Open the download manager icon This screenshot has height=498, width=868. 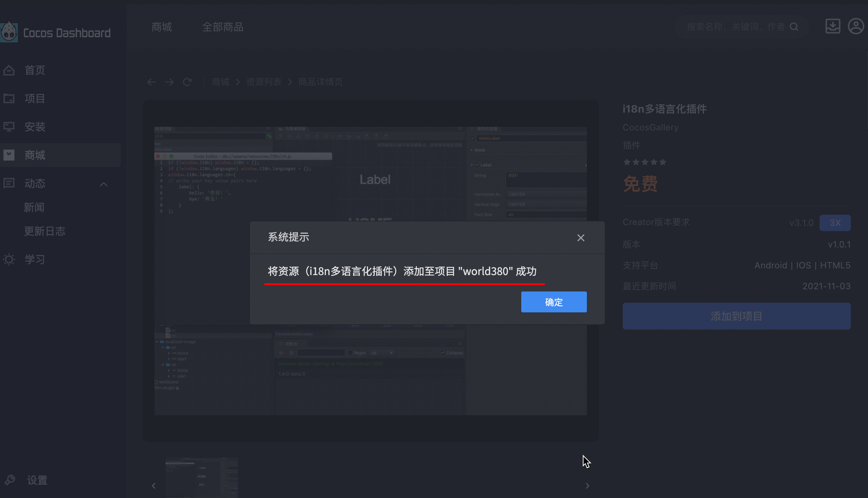[x=833, y=26]
